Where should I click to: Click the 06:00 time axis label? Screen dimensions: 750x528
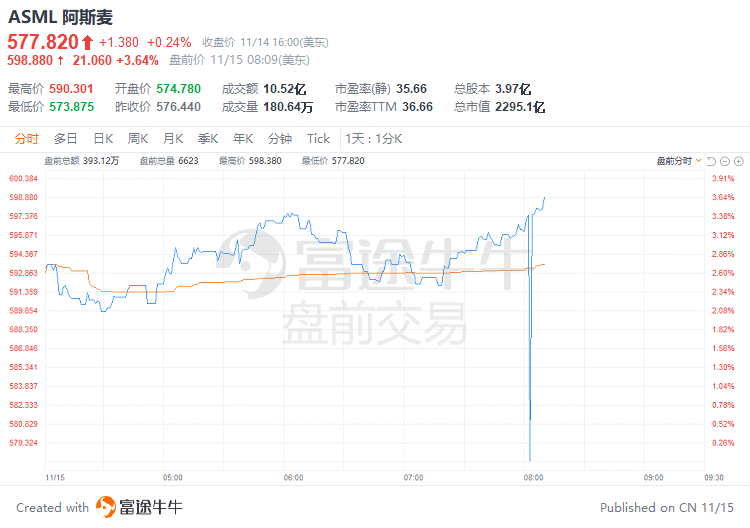click(x=293, y=477)
